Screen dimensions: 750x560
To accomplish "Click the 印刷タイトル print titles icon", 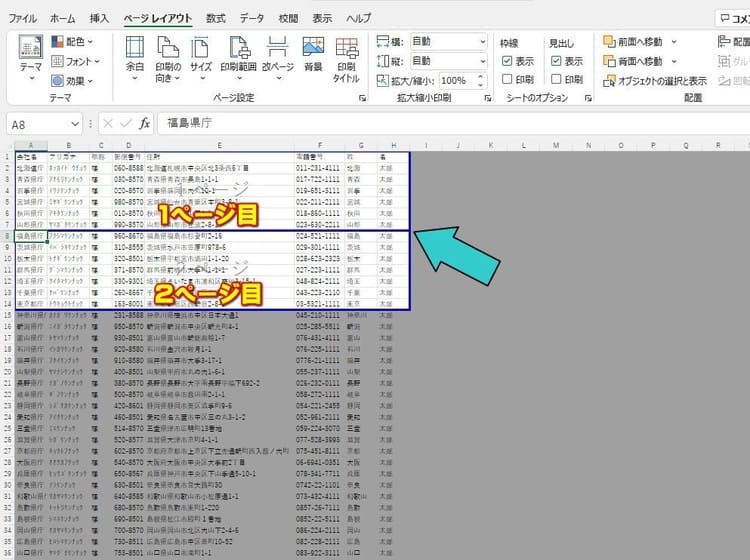I will pyautogui.click(x=346, y=59).
